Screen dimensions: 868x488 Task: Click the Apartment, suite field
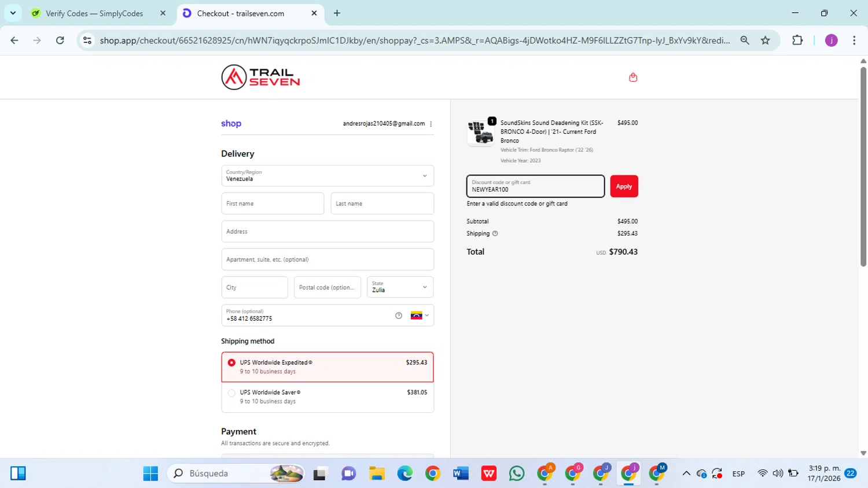(x=328, y=259)
